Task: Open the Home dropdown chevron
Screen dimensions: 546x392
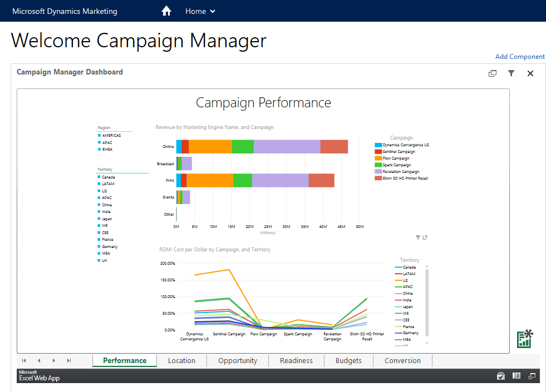Action: pyautogui.click(x=213, y=12)
